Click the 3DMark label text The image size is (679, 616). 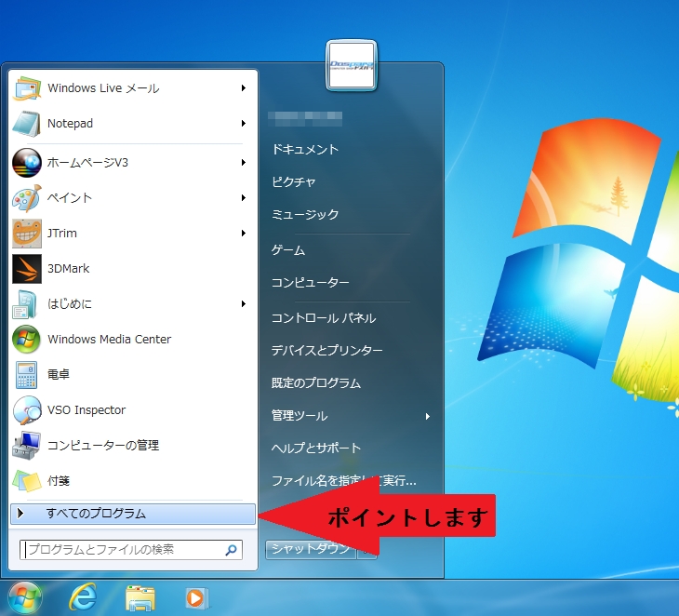(69, 269)
